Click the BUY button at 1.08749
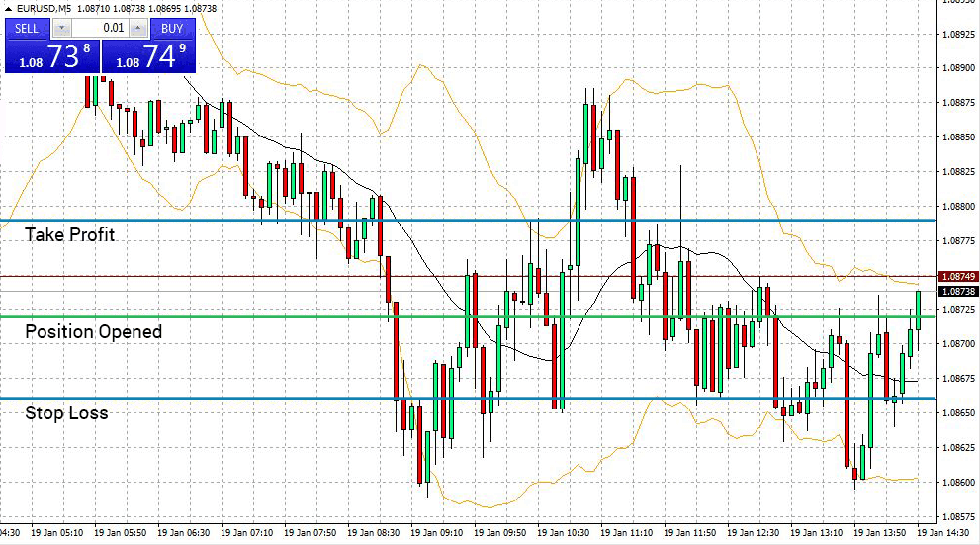This screenshot has height=545, width=980. (x=148, y=55)
